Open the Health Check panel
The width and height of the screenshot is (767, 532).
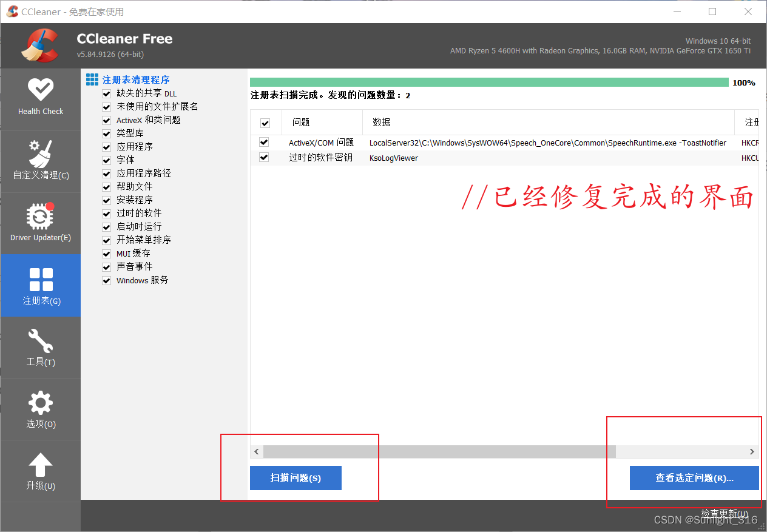(40, 97)
